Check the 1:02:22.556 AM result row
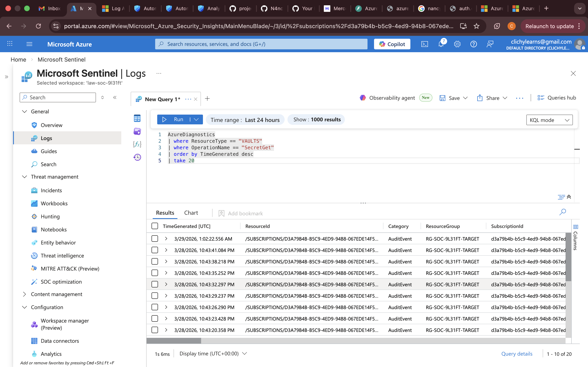Image resolution: width=588 pixels, height=367 pixels. (x=155, y=239)
